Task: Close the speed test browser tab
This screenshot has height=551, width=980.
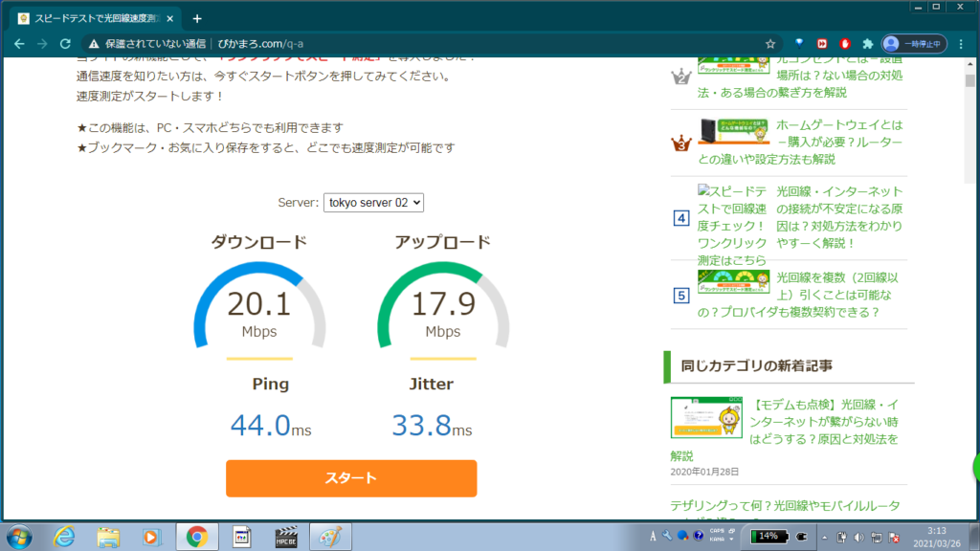Action: [x=170, y=19]
